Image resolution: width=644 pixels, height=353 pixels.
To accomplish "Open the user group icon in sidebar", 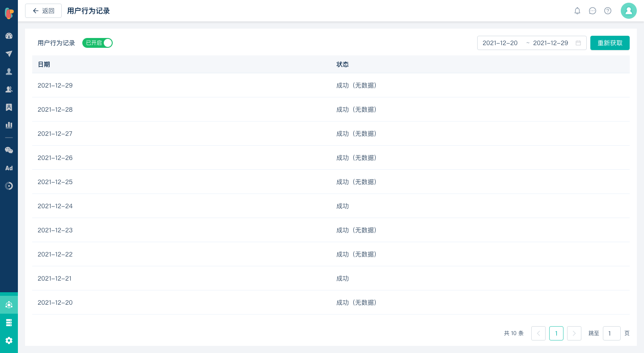I will (x=9, y=89).
